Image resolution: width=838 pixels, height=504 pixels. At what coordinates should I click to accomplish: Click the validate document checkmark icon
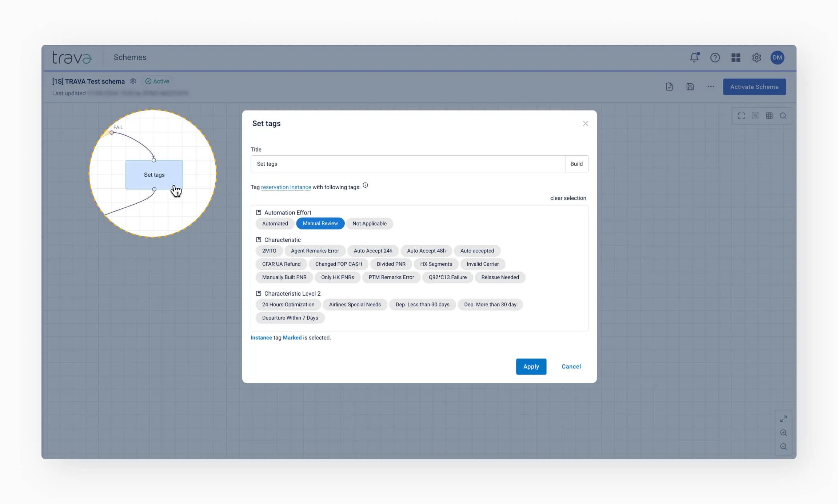[669, 87]
